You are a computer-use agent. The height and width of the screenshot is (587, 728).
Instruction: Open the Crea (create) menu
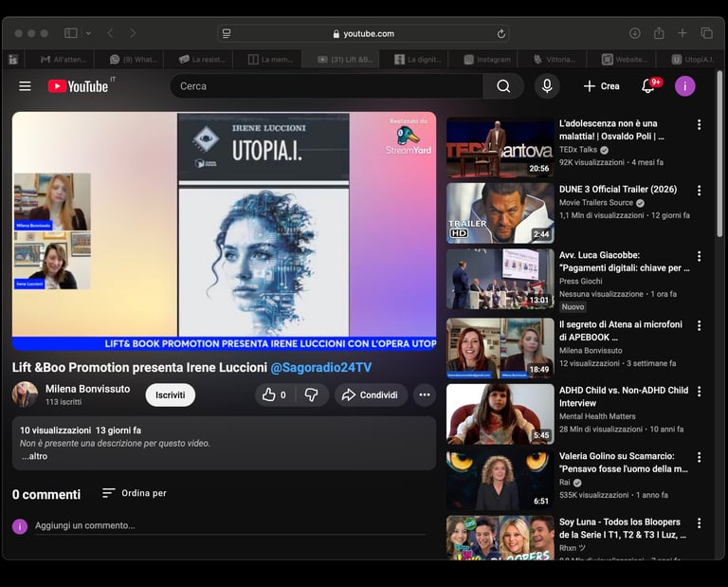(602, 86)
